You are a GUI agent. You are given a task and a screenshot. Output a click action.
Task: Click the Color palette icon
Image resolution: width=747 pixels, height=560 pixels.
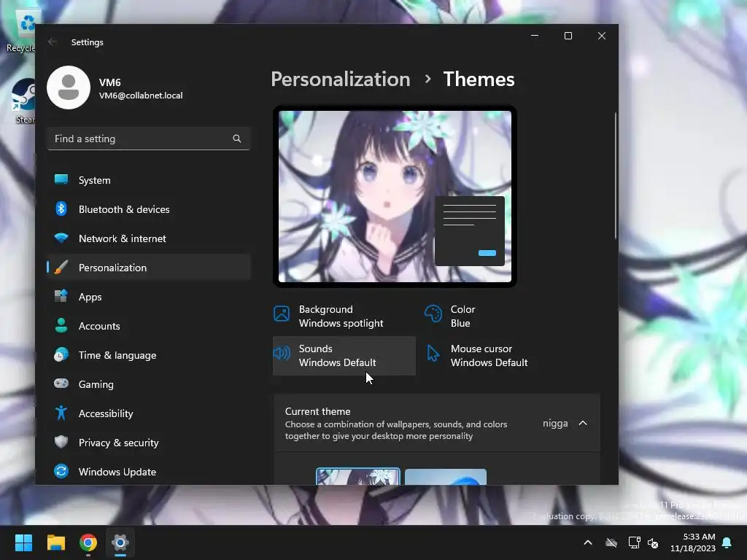pos(433,314)
